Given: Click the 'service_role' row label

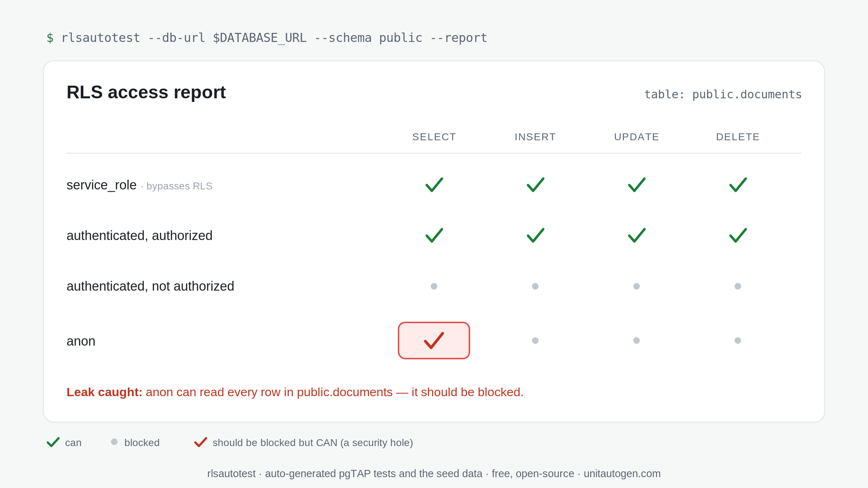Looking at the screenshot, I should click(x=102, y=185).
